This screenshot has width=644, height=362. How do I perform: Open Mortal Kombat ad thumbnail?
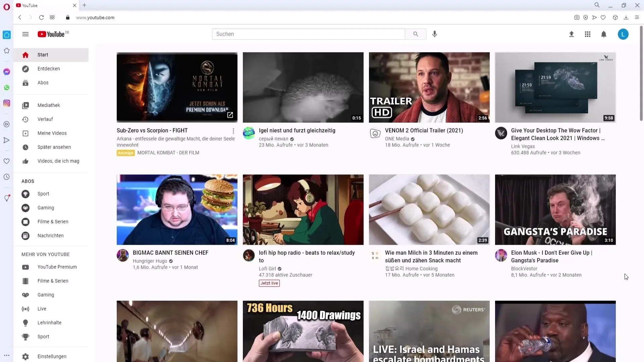pyautogui.click(x=177, y=87)
